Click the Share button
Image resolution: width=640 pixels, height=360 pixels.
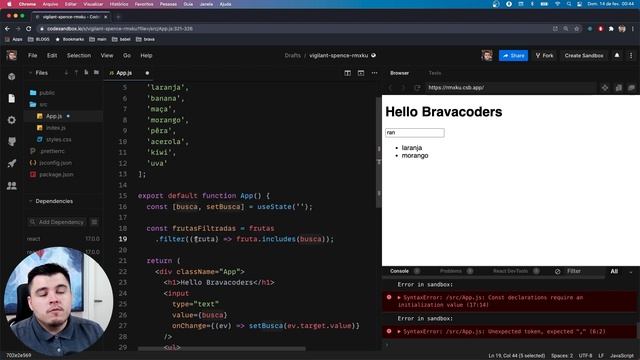pos(513,56)
